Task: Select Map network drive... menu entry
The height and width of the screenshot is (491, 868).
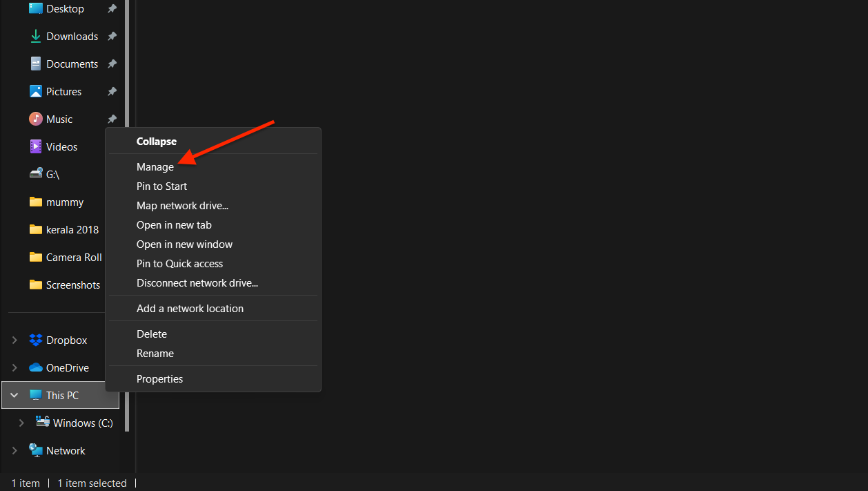Action: click(182, 206)
